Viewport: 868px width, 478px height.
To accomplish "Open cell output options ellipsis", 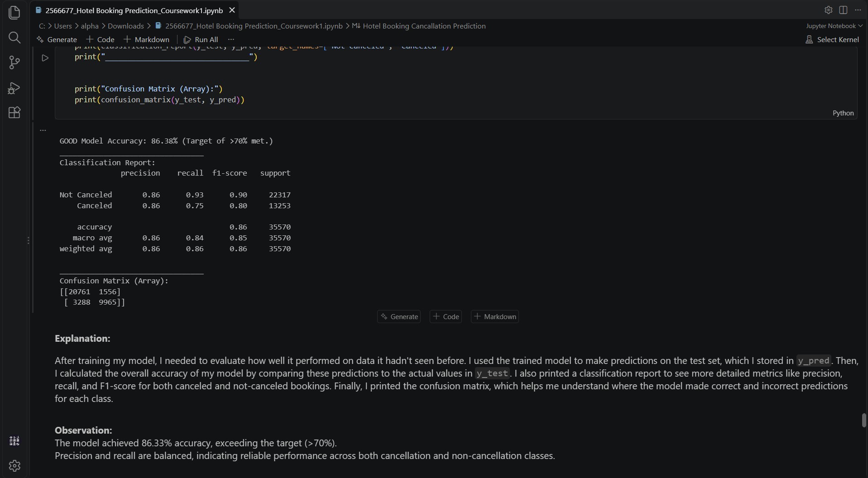I will tap(43, 130).
